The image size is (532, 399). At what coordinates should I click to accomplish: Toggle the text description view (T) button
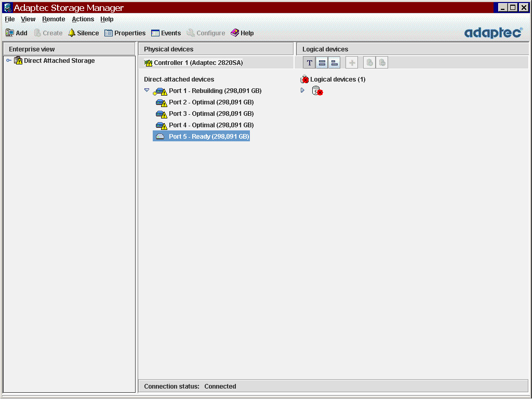(x=309, y=63)
